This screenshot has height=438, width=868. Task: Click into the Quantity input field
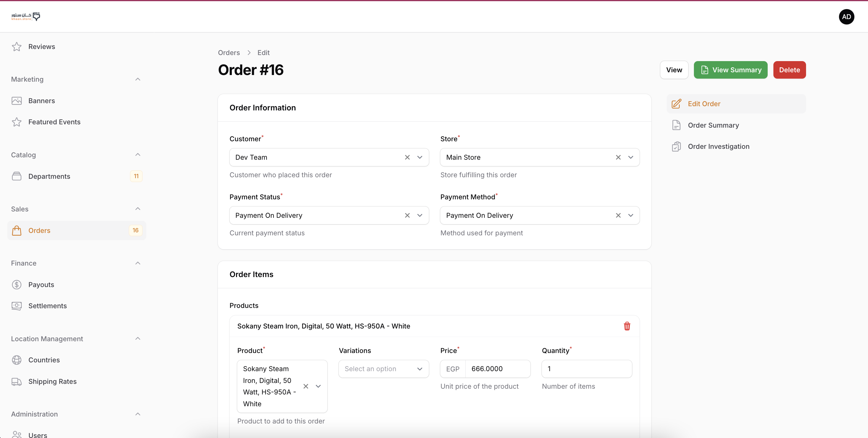[x=586, y=369]
